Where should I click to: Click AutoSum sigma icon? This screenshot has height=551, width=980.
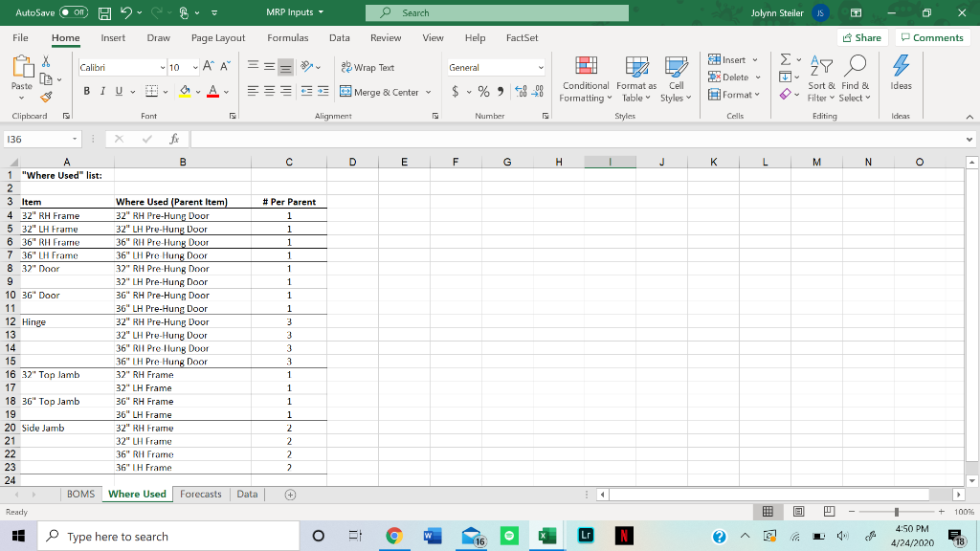786,59
